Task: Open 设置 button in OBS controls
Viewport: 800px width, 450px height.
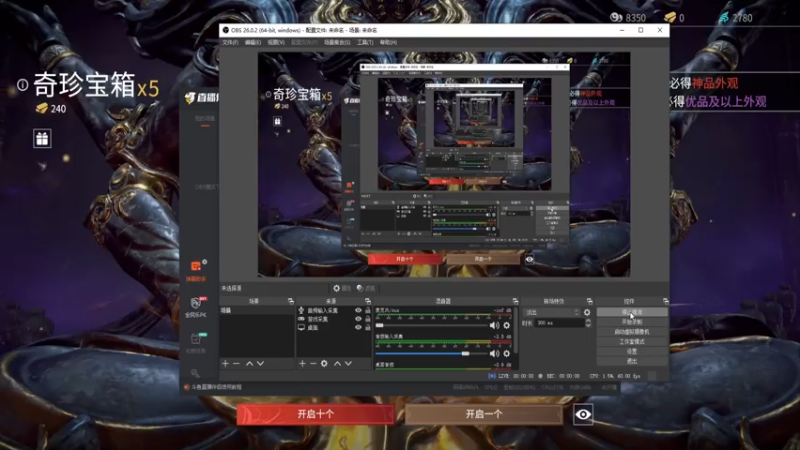Action: (632, 351)
